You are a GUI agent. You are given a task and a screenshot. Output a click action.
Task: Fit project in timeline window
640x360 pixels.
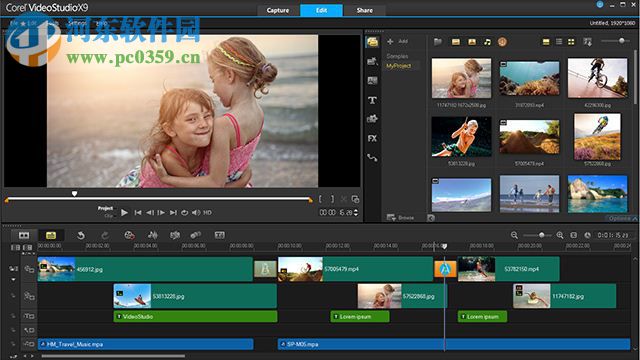(x=573, y=235)
